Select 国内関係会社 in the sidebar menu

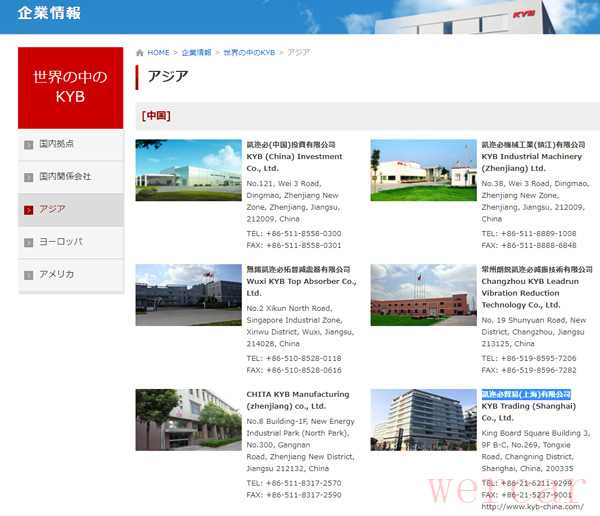(71, 177)
